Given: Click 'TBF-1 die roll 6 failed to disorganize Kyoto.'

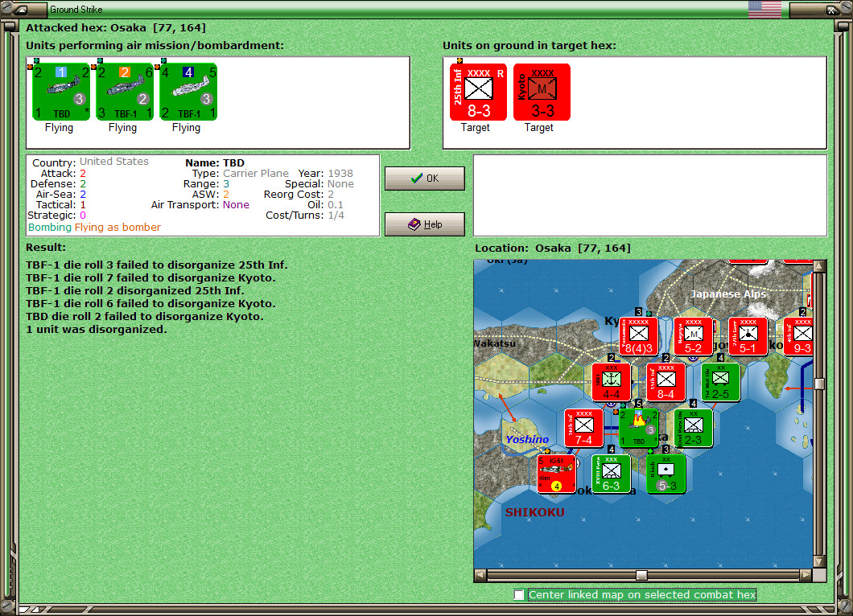Looking at the screenshot, I should 150,303.
